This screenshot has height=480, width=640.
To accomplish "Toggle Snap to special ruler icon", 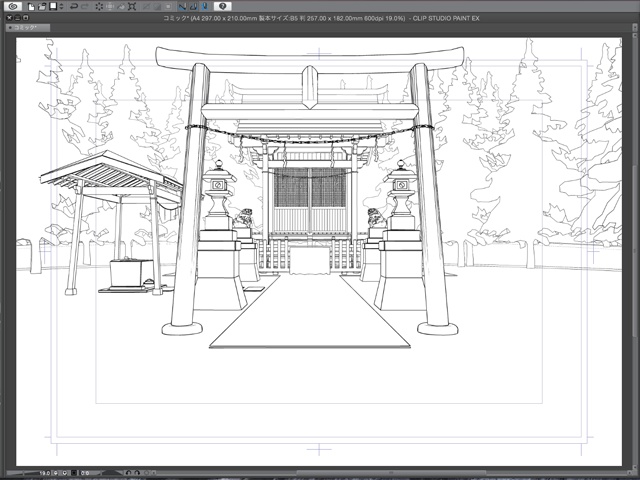I will [193, 7].
